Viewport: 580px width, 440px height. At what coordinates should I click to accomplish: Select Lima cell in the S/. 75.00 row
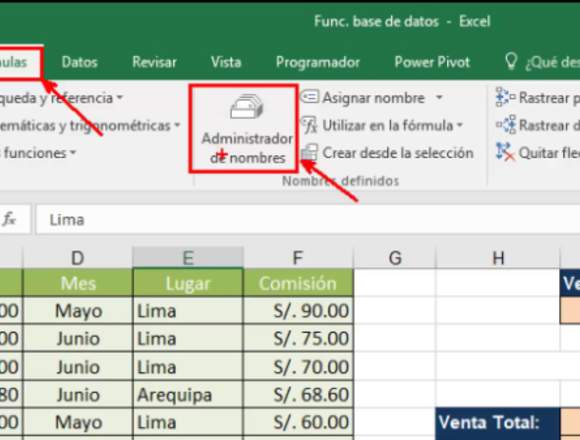188,338
